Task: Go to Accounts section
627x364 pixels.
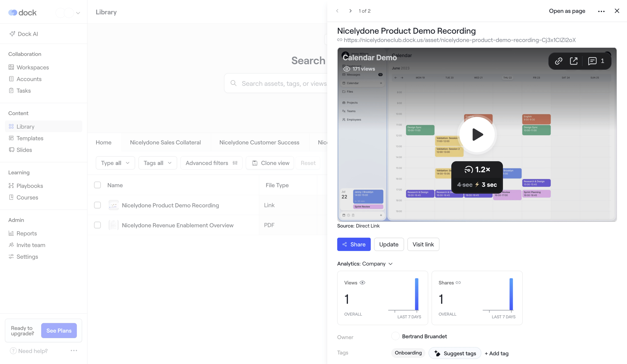Action: pyautogui.click(x=25, y=79)
